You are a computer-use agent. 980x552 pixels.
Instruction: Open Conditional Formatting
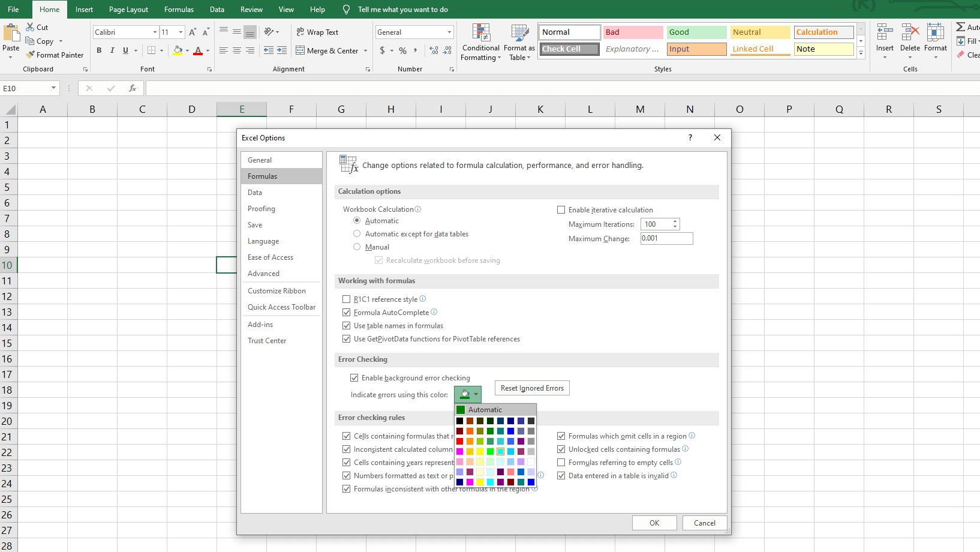coord(480,43)
